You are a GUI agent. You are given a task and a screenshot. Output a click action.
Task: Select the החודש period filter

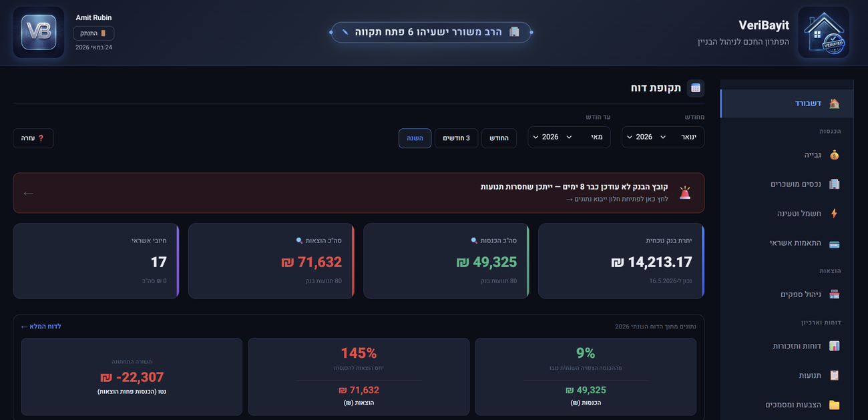click(x=499, y=138)
